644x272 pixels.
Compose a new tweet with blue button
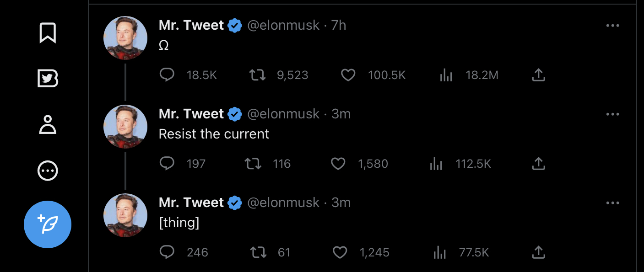[48, 224]
